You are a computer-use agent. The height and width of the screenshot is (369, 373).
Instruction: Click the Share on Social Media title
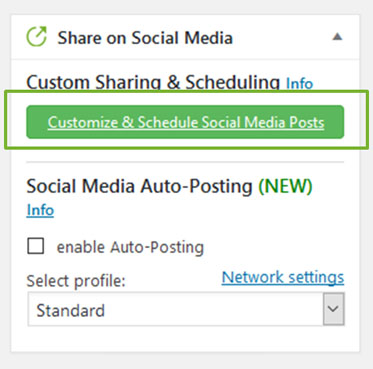145,37
